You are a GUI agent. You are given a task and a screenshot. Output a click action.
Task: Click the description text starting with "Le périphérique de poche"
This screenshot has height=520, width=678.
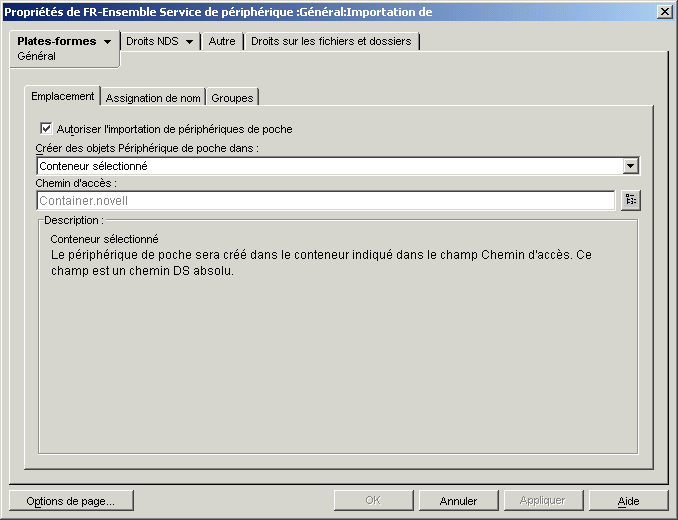pyautogui.click(x=321, y=263)
